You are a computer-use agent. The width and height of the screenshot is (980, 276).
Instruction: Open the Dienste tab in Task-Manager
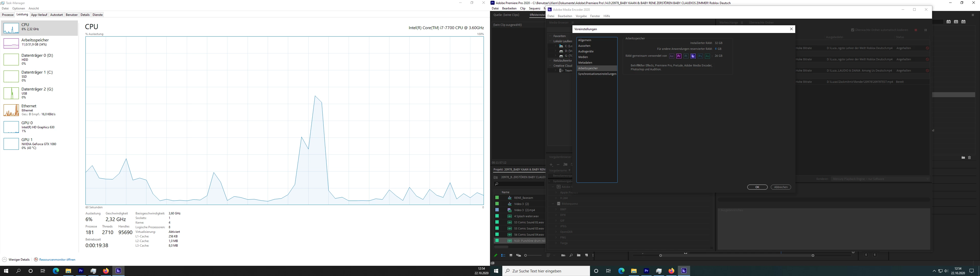(97, 15)
